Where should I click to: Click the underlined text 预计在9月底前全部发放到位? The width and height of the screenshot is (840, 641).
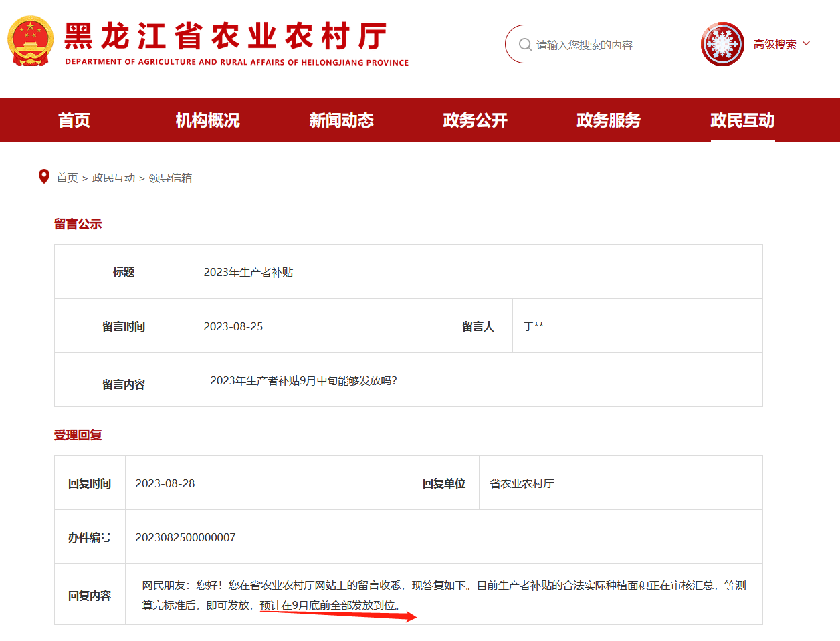(328, 605)
